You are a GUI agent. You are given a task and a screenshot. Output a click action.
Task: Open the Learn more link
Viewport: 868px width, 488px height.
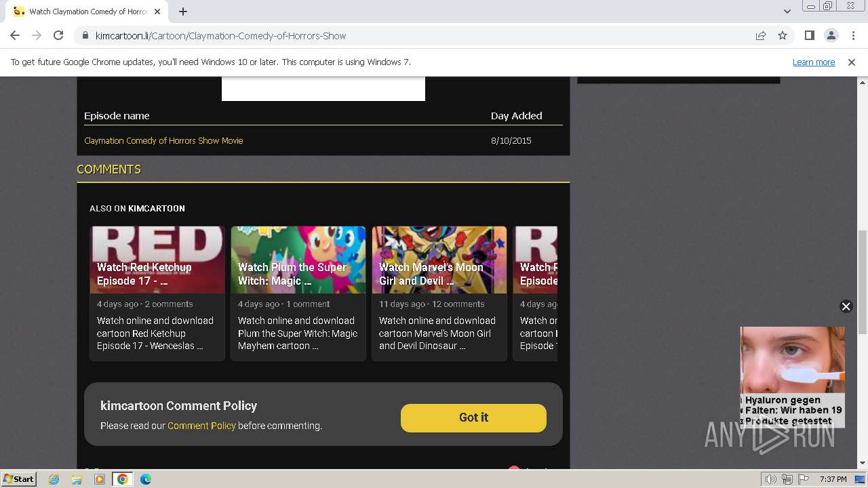(x=814, y=62)
